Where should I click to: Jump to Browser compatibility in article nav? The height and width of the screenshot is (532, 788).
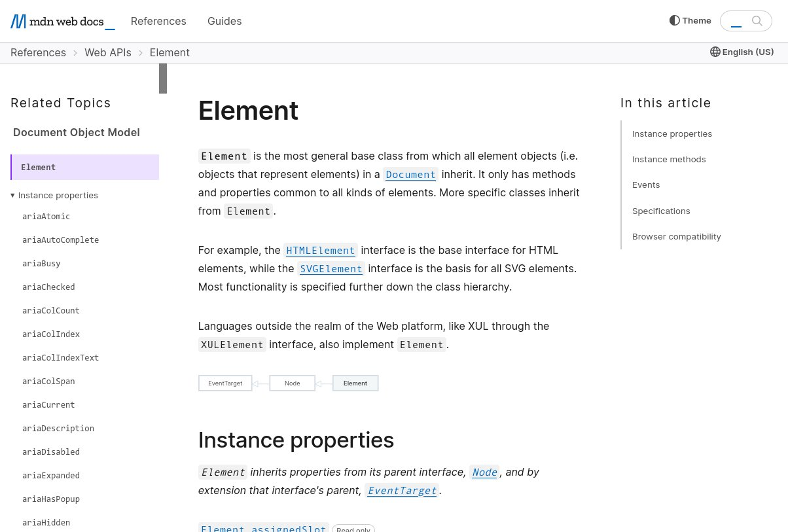(x=677, y=236)
